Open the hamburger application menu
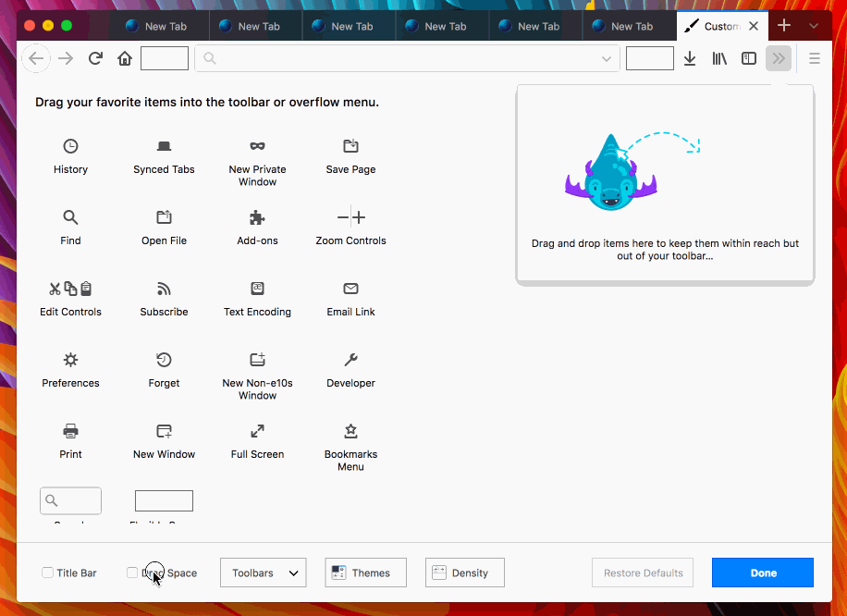 pyautogui.click(x=815, y=58)
